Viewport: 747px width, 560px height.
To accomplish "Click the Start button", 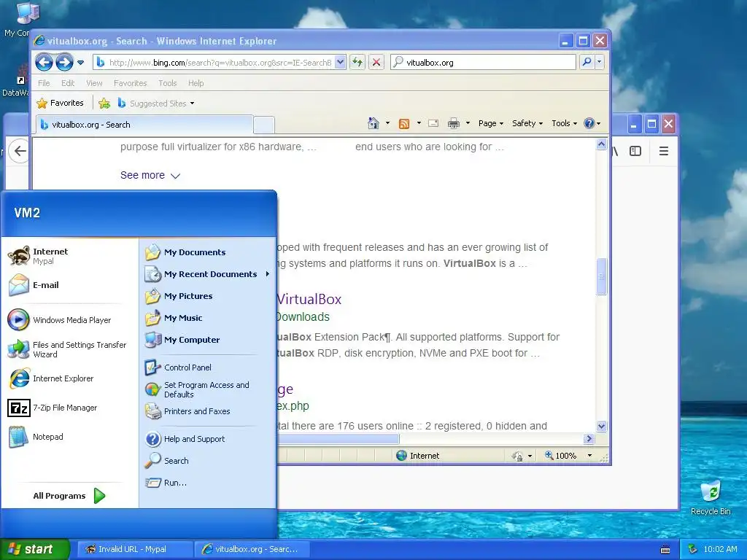I will tap(35, 549).
